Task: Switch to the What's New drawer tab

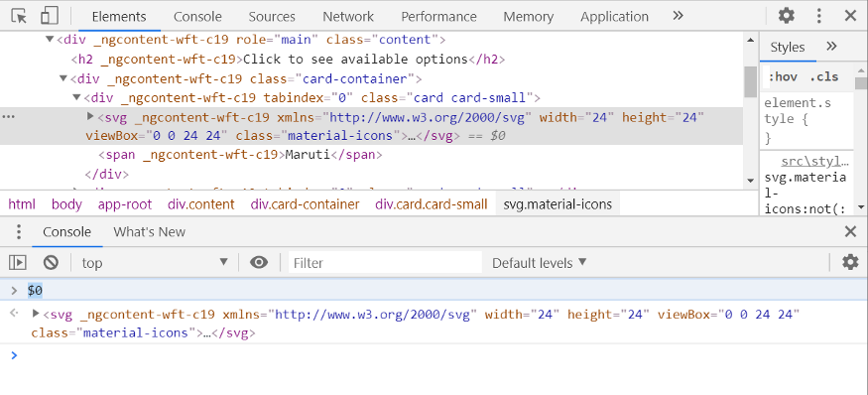Action: [150, 231]
